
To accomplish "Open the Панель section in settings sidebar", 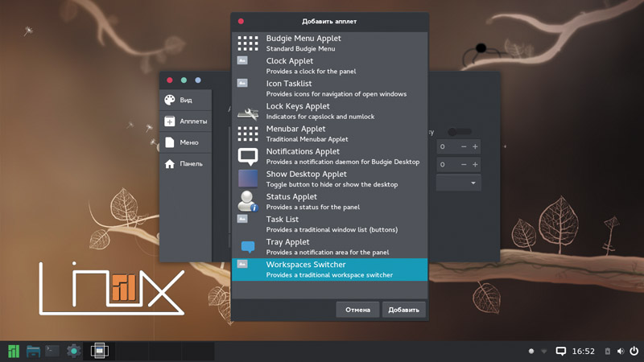I will [x=186, y=164].
